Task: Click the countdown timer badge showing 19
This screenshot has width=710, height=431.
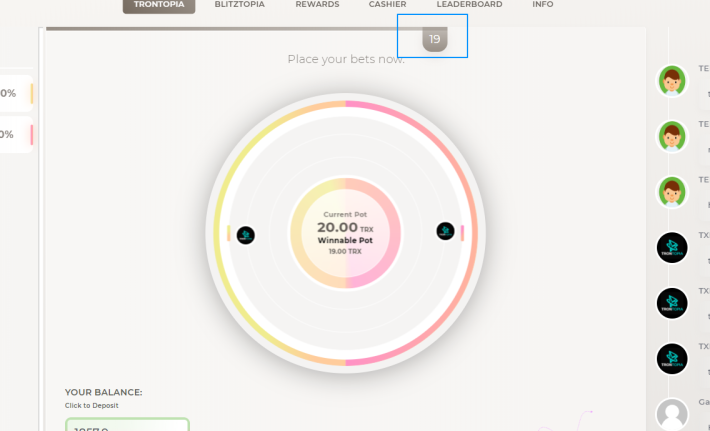Action: (x=435, y=39)
